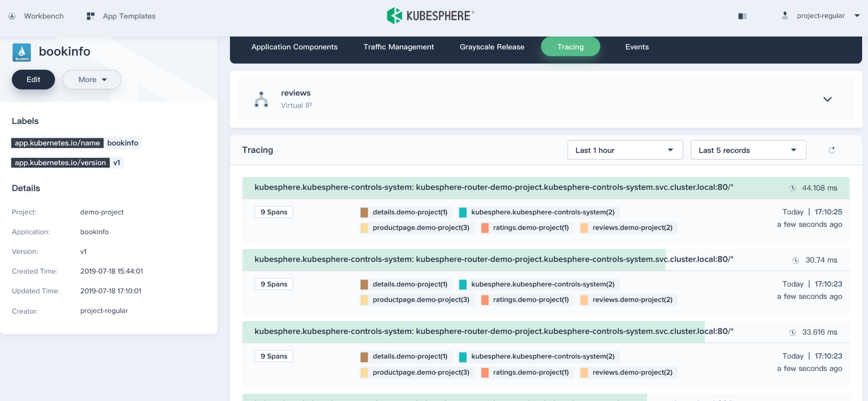This screenshot has height=401, width=868.
Task: Click the app.kubernetes.io/version label tag
Action: pyautogui.click(x=60, y=163)
